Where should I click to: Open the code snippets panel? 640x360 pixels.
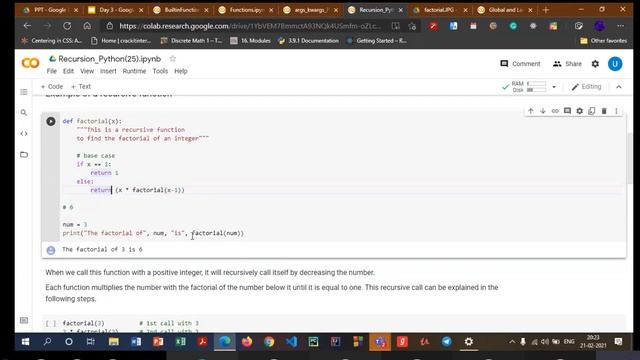point(24,133)
